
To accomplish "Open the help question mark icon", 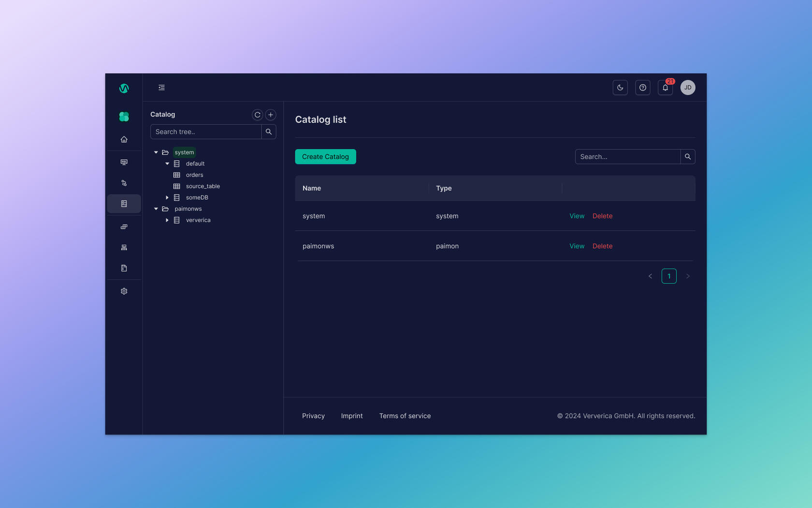I will click(642, 88).
